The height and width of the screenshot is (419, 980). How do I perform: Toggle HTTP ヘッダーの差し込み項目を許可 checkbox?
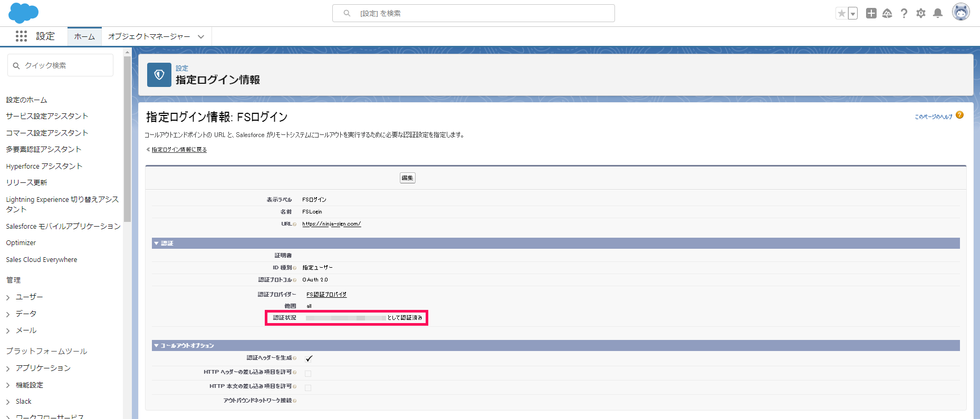[x=308, y=373]
